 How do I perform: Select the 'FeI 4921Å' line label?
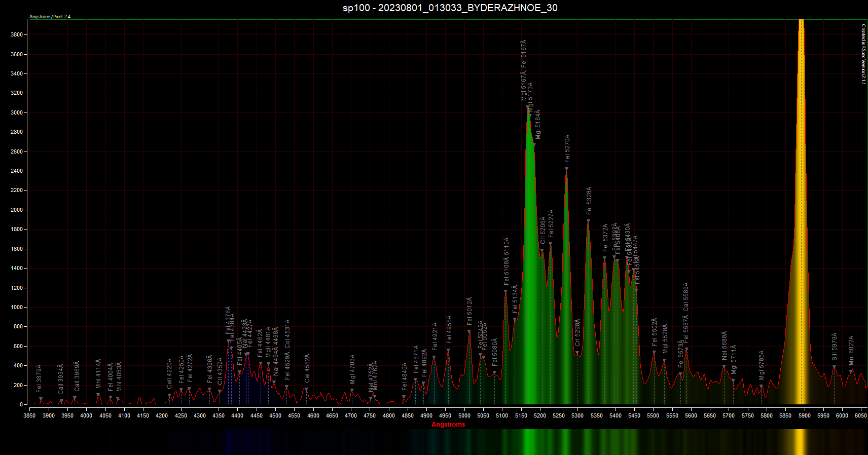pyautogui.click(x=435, y=336)
